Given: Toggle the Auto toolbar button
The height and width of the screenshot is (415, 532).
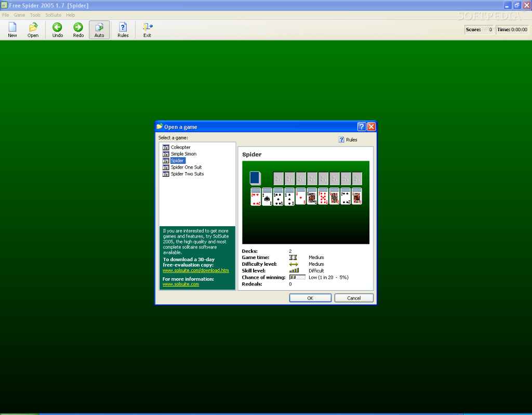Looking at the screenshot, I should tap(99, 30).
